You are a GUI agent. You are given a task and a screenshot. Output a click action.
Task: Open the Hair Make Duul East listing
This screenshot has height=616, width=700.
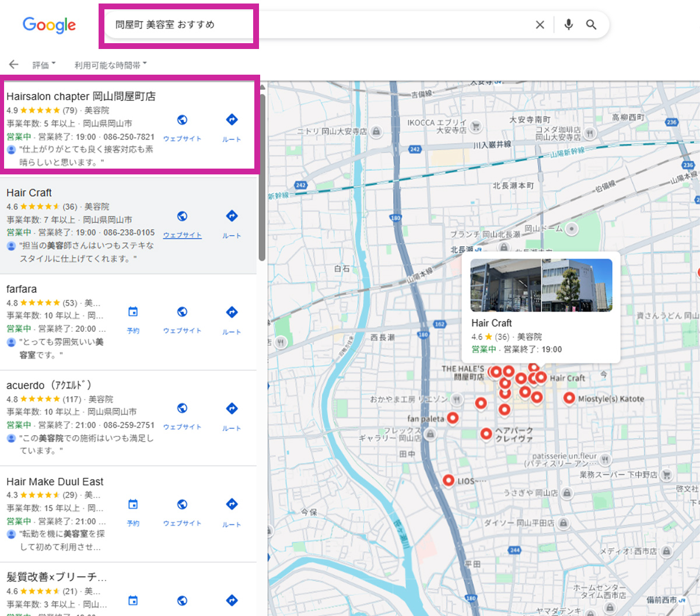point(55,481)
